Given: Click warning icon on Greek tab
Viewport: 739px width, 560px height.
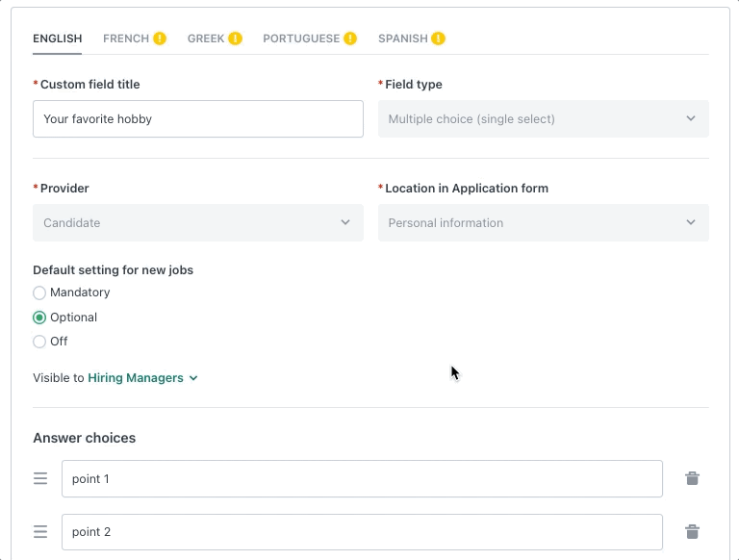Looking at the screenshot, I should pyautogui.click(x=235, y=38).
